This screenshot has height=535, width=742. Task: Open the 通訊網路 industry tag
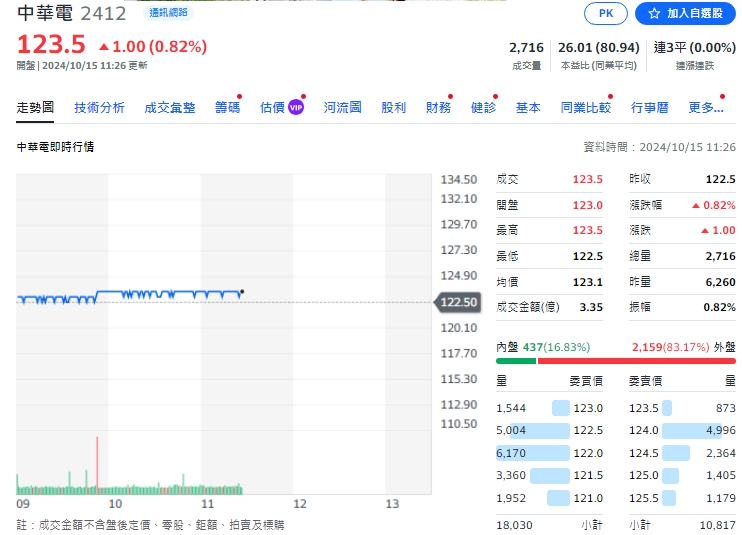pyautogui.click(x=168, y=13)
